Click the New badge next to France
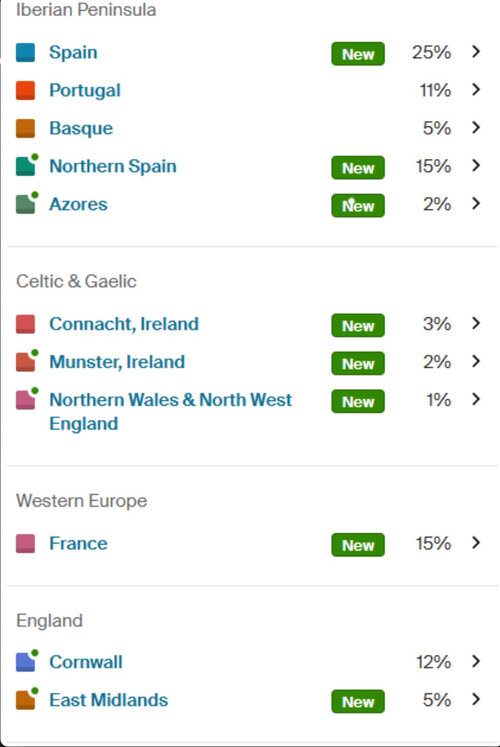Image resolution: width=500 pixels, height=747 pixels. (x=358, y=545)
